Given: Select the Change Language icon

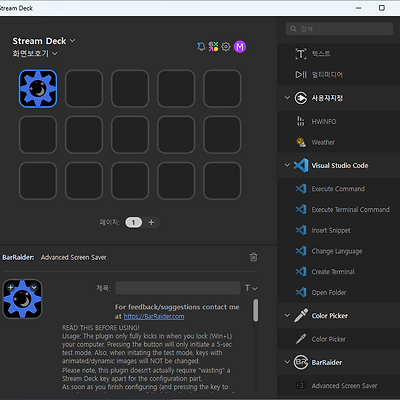Looking at the screenshot, I should (301, 251).
